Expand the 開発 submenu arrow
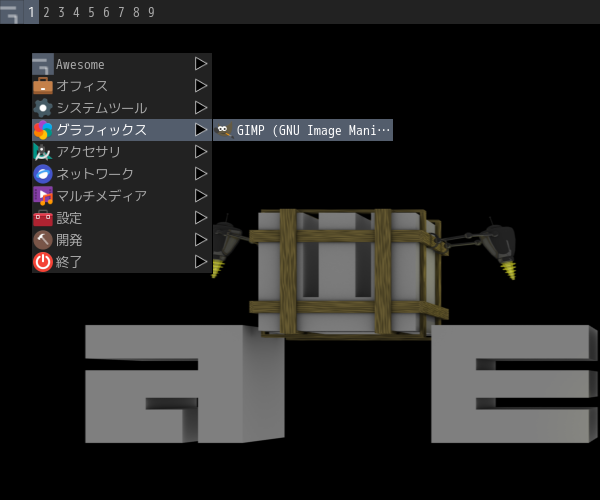The height and width of the screenshot is (500, 600). (201, 240)
